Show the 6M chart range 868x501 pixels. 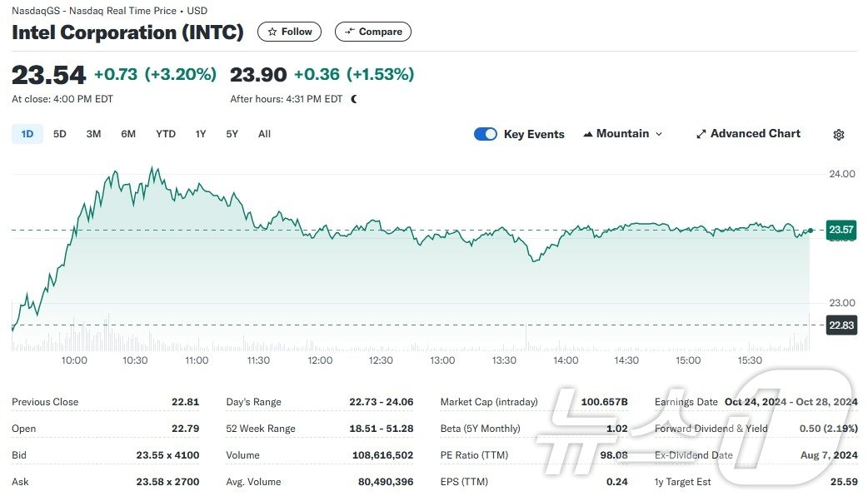[128, 134]
